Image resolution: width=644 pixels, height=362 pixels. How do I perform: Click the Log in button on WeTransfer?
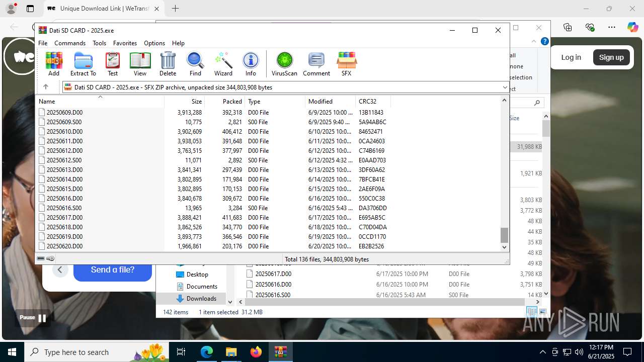click(571, 57)
